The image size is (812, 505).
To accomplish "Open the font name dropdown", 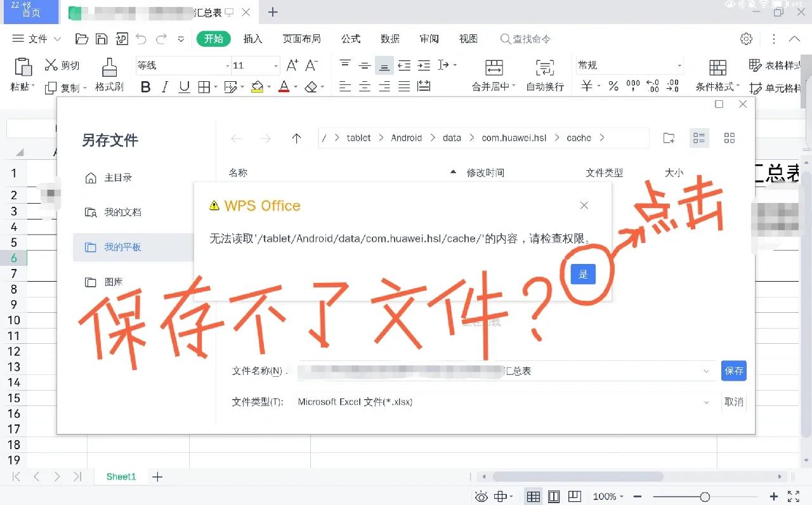I will click(226, 65).
